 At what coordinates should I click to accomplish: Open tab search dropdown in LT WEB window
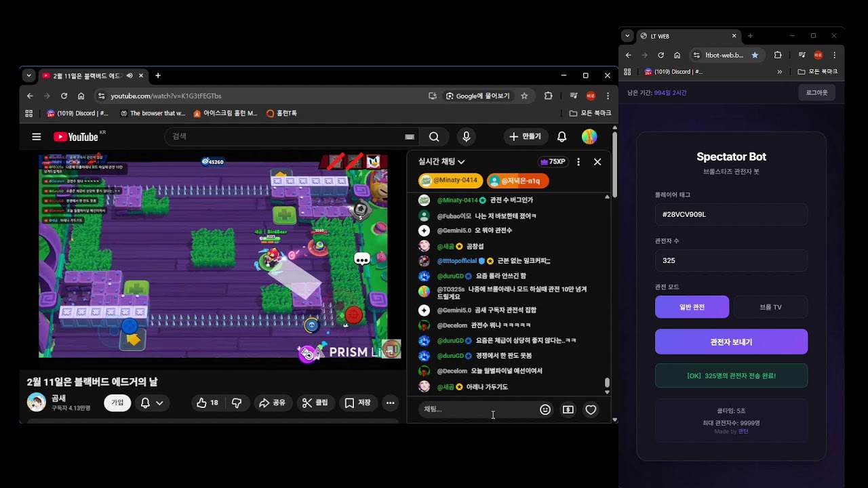[x=628, y=36]
